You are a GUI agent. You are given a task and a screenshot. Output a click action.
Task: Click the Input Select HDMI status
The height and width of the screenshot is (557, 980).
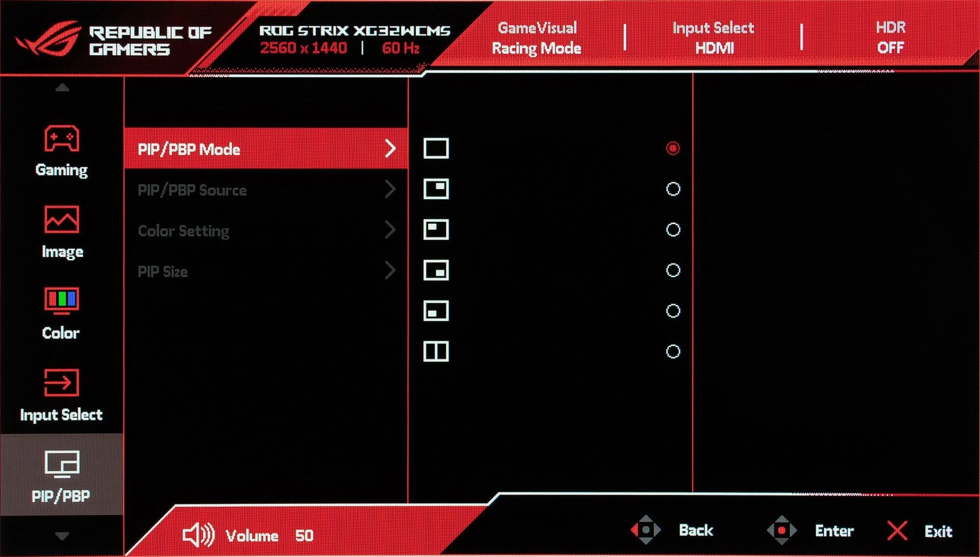point(713,38)
